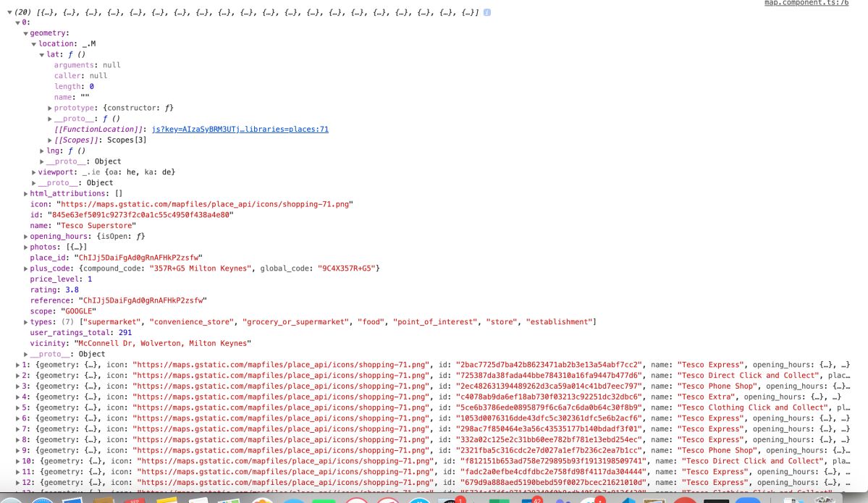Click the compound_code "357R+G5 Milton Keynes"
Viewport: 868px width, 503px height.
tap(201, 269)
